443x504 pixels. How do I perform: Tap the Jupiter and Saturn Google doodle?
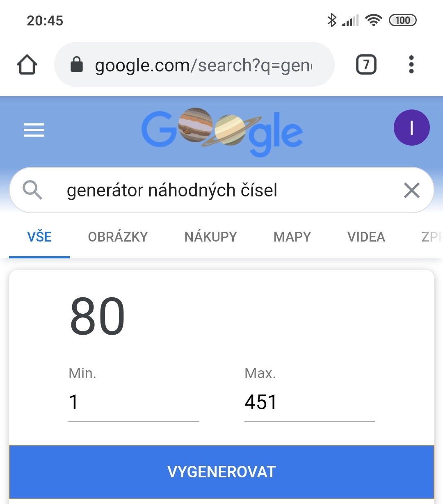(x=222, y=131)
